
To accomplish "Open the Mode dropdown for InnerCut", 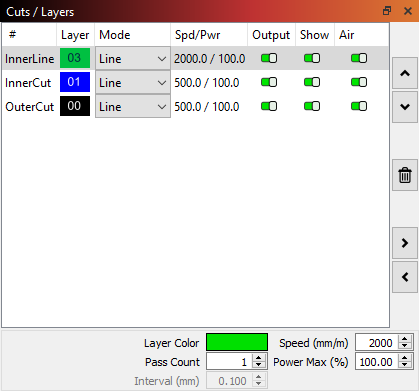I will click(133, 83).
